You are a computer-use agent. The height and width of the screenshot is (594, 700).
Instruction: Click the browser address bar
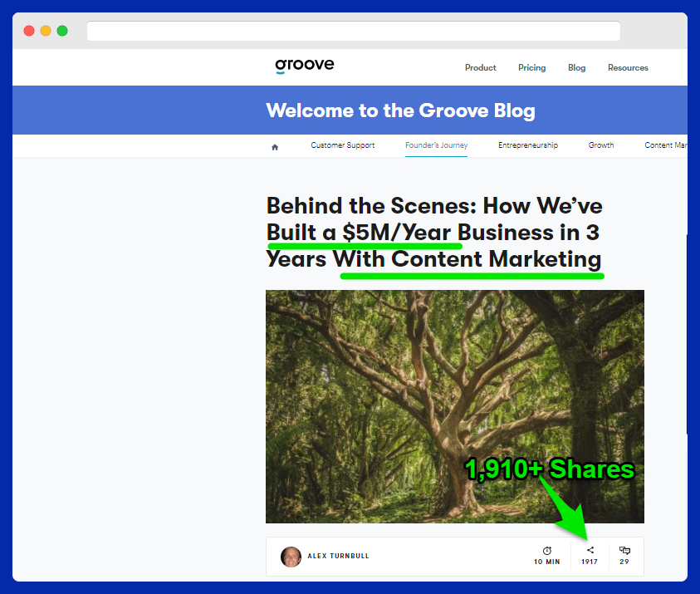[354, 31]
